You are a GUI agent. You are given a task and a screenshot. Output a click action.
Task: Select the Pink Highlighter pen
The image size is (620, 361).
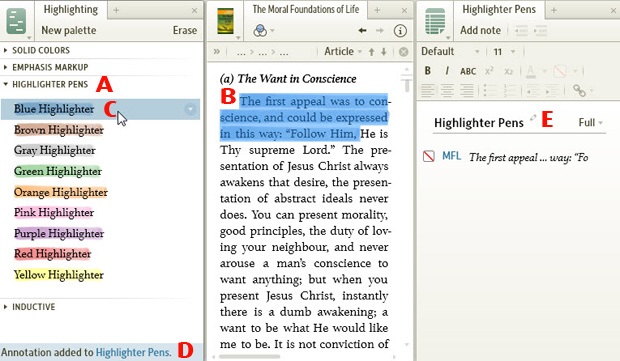click(x=54, y=213)
